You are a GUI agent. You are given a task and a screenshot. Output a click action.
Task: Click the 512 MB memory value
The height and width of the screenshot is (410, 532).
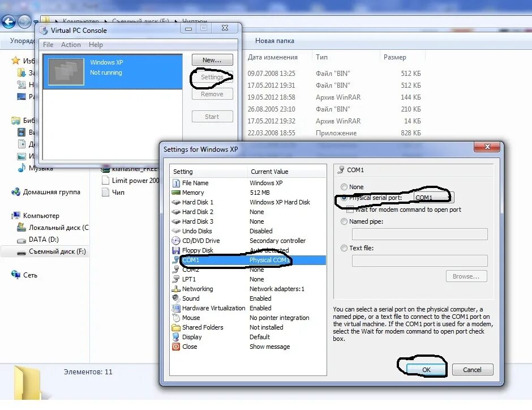260,193
